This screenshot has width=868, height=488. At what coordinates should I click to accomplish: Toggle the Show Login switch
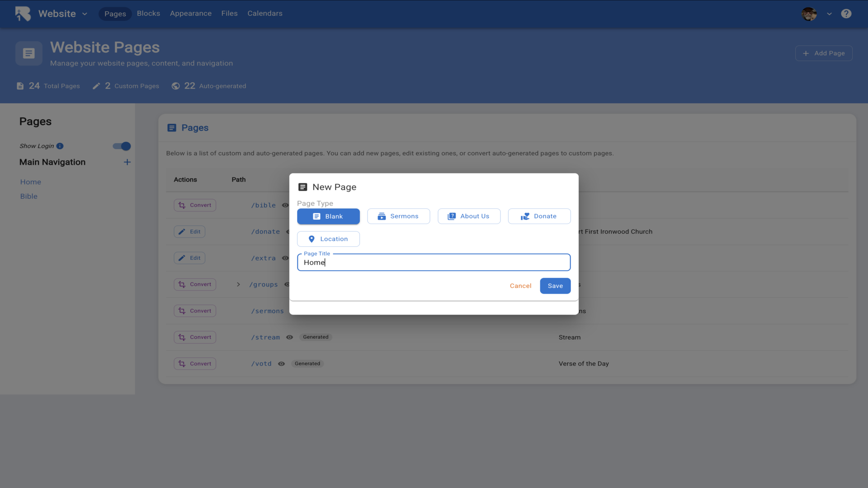coord(122,146)
